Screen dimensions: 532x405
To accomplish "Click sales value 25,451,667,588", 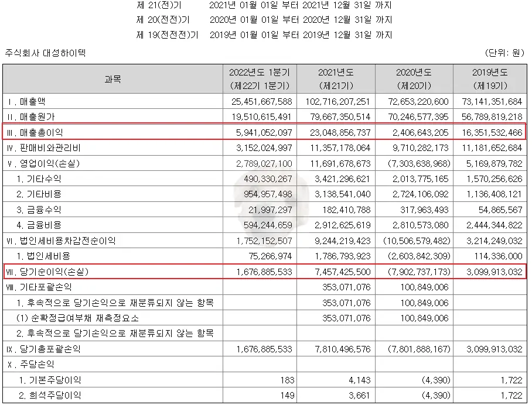I will click(x=261, y=102).
